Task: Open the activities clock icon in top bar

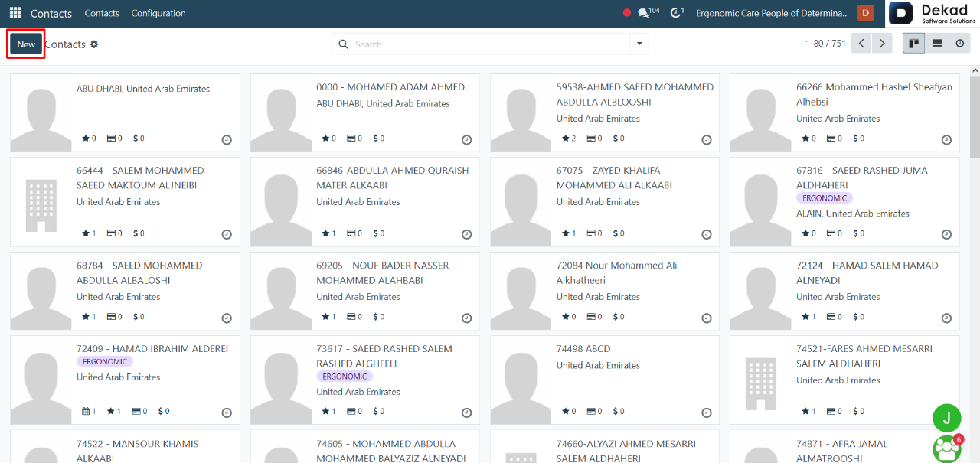Action: [x=677, y=12]
